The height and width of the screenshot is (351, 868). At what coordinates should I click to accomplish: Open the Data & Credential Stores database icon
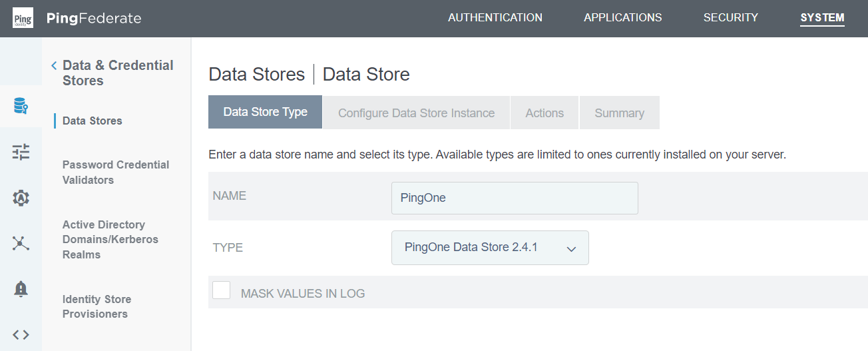[x=21, y=105]
